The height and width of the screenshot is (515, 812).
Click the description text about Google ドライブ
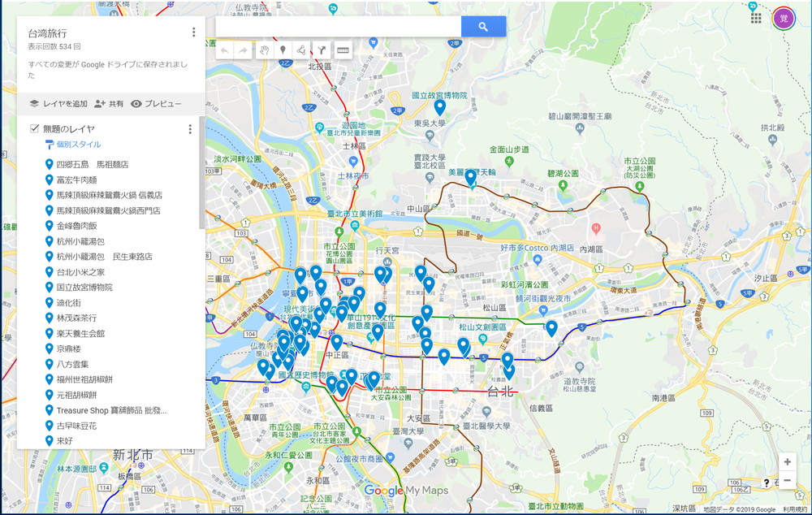click(x=108, y=69)
